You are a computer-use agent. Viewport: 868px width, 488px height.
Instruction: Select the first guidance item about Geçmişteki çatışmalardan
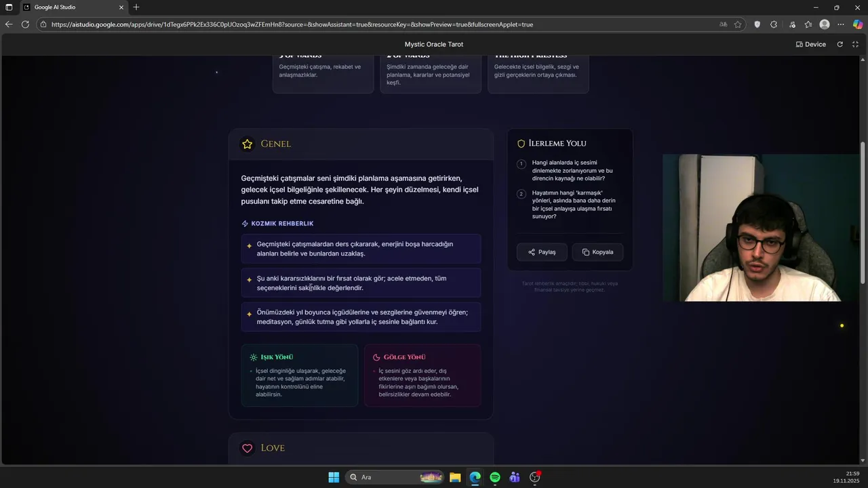pyautogui.click(x=361, y=249)
